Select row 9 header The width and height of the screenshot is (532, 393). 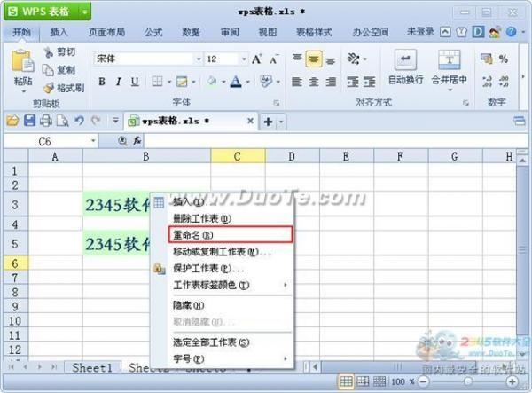click(x=15, y=306)
